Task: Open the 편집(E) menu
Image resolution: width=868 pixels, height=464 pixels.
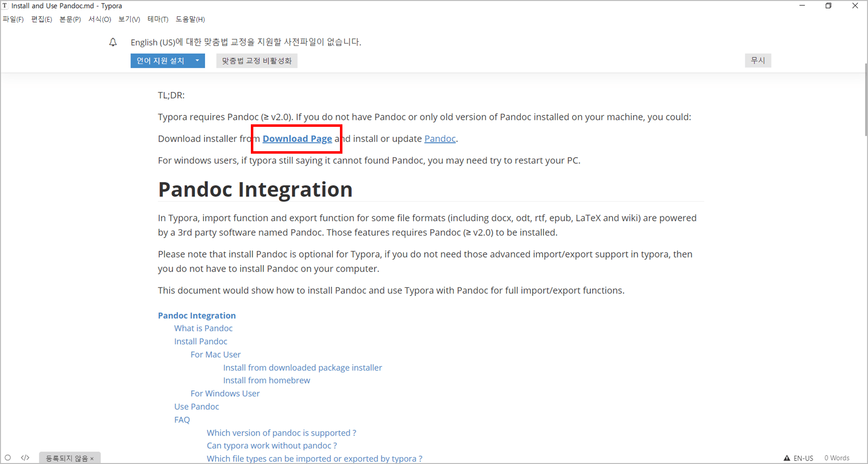Action: point(41,19)
